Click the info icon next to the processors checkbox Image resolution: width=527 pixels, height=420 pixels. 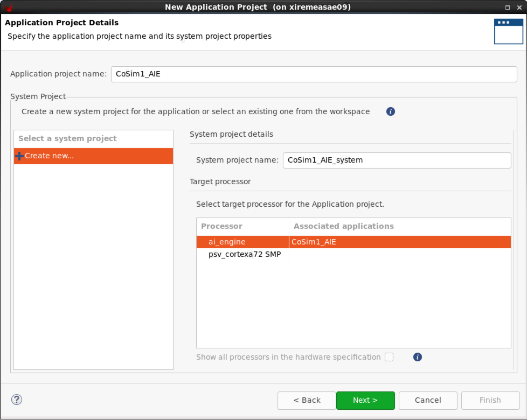click(418, 357)
